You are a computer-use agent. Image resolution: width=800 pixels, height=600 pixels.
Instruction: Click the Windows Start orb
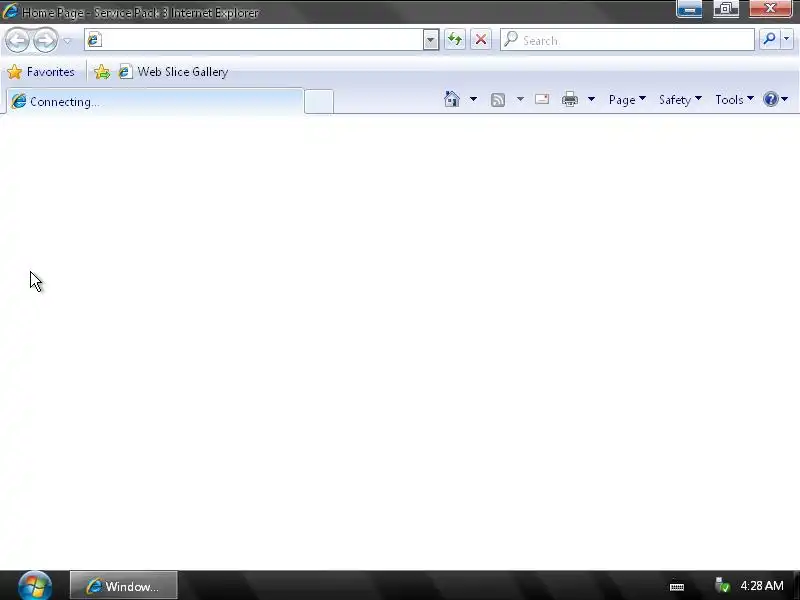pyautogui.click(x=35, y=585)
